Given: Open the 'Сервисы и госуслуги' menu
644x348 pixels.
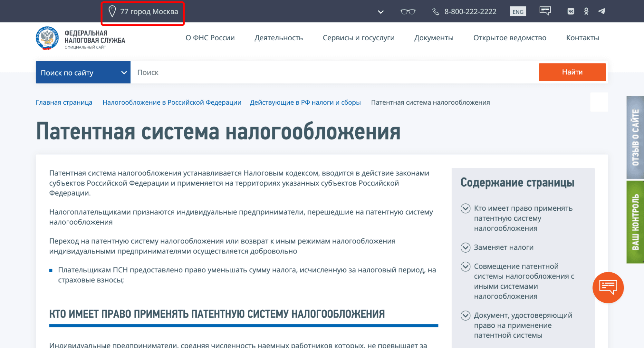Looking at the screenshot, I should 359,38.
